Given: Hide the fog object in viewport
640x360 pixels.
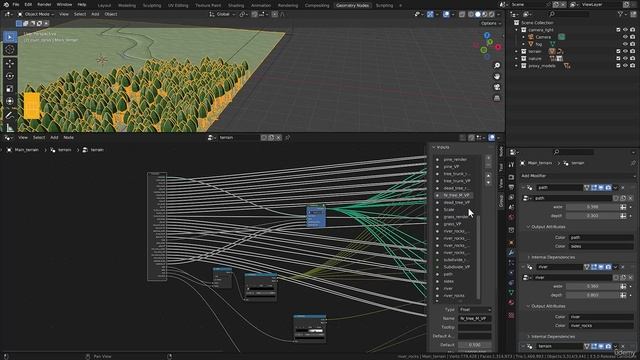Looking at the screenshot, I should point(625,44).
